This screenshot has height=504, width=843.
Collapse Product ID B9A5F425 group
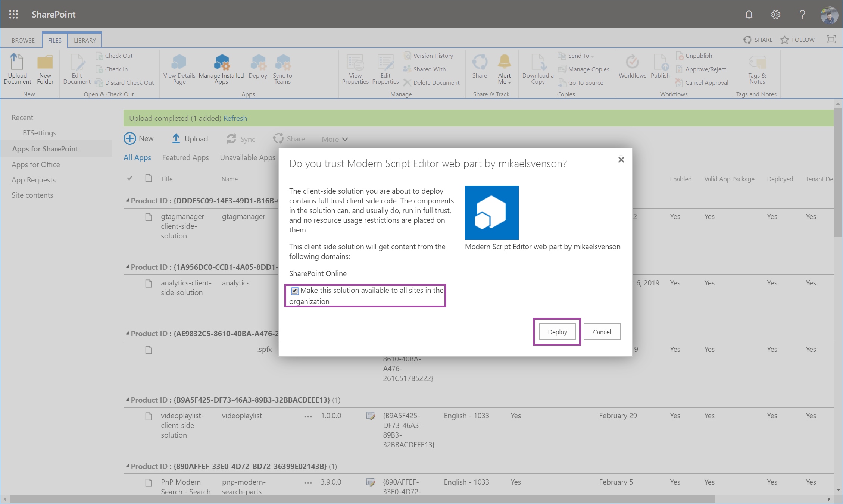tap(128, 400)
